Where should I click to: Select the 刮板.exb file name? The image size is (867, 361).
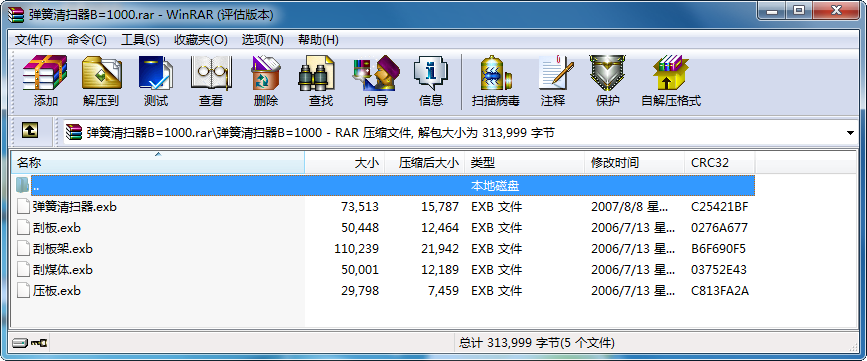point(57,228)
